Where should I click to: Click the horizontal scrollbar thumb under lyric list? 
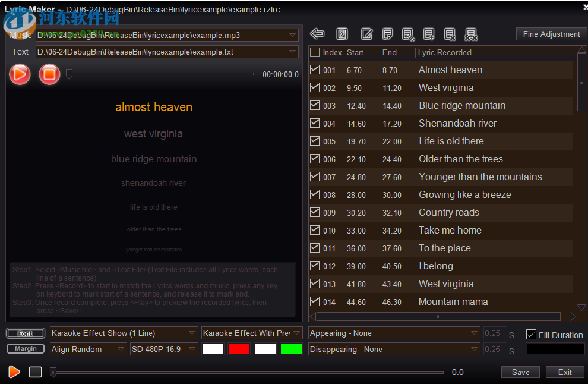438,316
